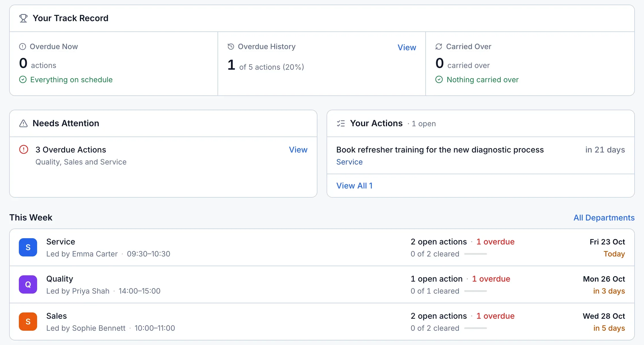
Task: Click 'Wed 28 Oct' date
Action: tap(604, 316)
